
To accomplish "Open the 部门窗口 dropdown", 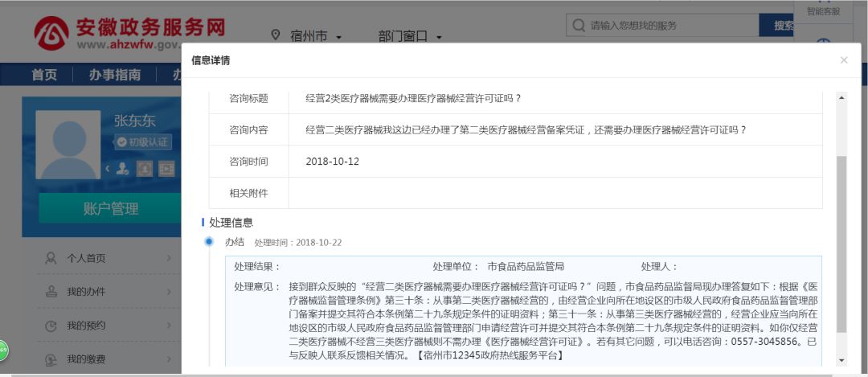I will pos(410,36).
